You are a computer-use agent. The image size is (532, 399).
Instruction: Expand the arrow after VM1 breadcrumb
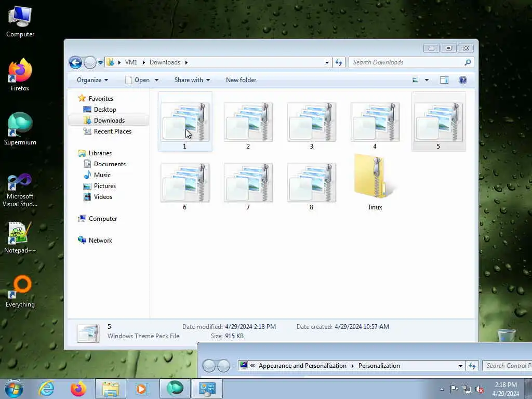[x=144, y=62]
